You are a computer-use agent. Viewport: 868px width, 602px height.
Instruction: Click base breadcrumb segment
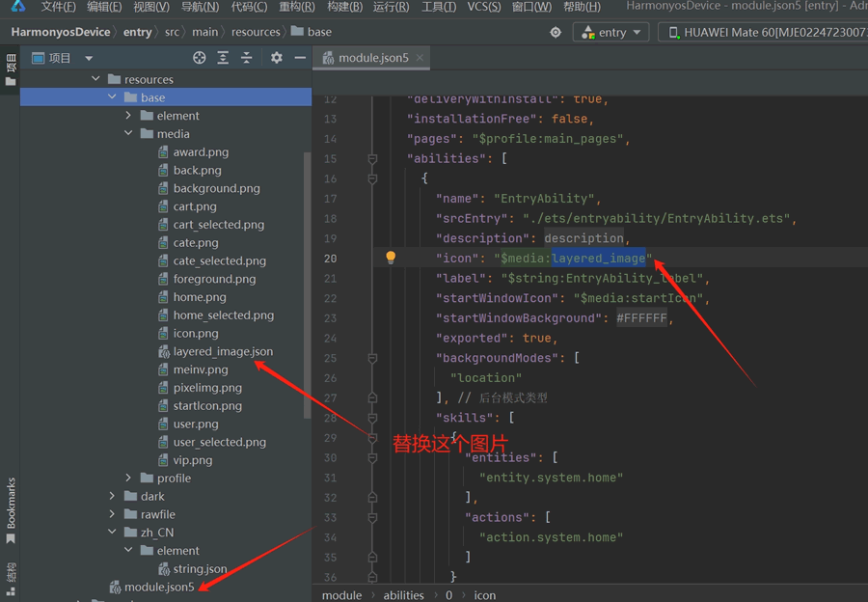pyautogui.click(x=312, y=32)
